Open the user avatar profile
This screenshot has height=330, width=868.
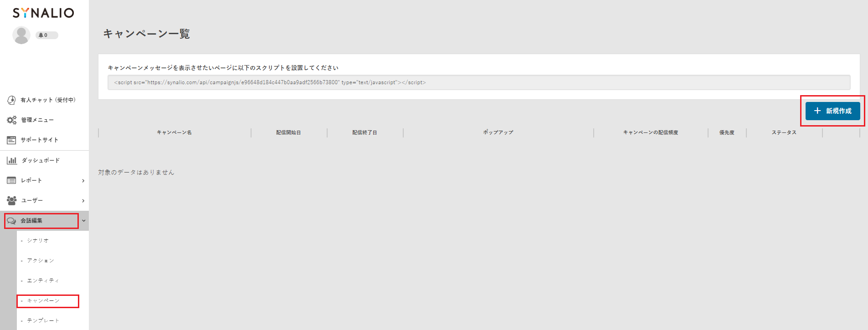(x=21, y=35)
